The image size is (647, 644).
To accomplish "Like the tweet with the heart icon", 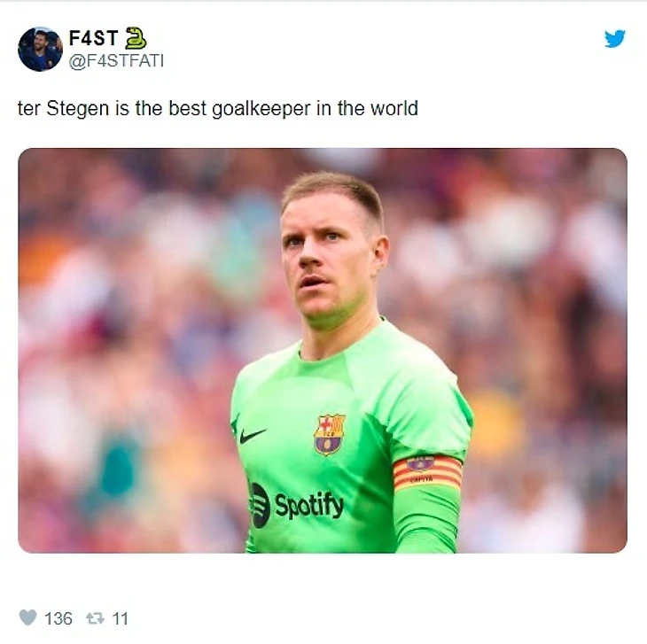I will pyautogui.click(x=28, y=617).
